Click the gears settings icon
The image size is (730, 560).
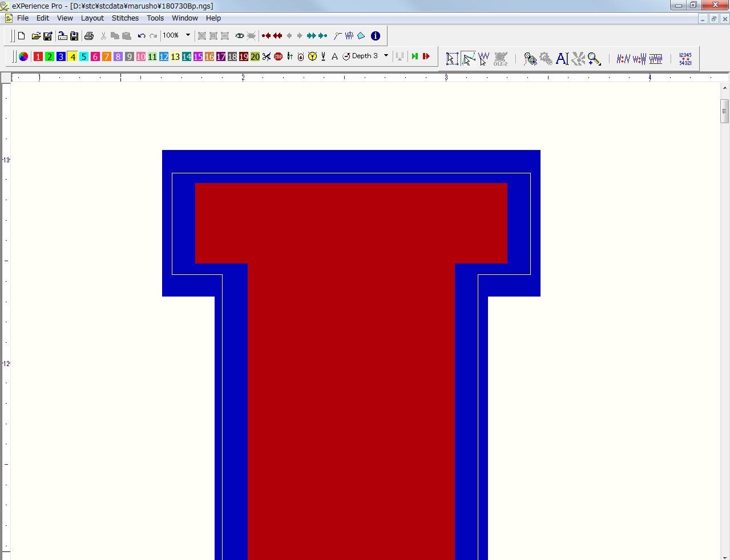pos(546,59)
